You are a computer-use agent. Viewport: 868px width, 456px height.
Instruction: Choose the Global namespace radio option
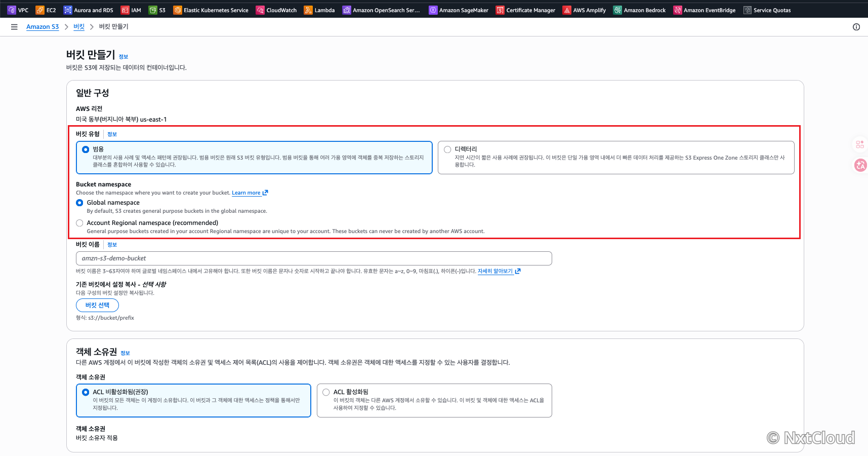coord(79,203)
